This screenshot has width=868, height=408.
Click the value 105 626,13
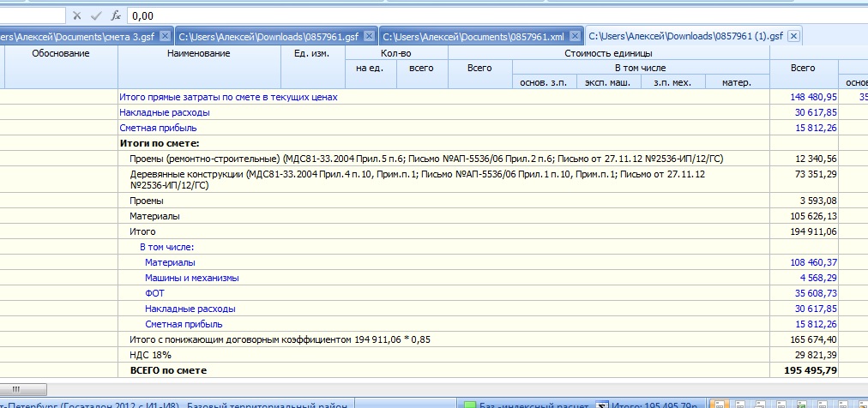coord(814,216)
